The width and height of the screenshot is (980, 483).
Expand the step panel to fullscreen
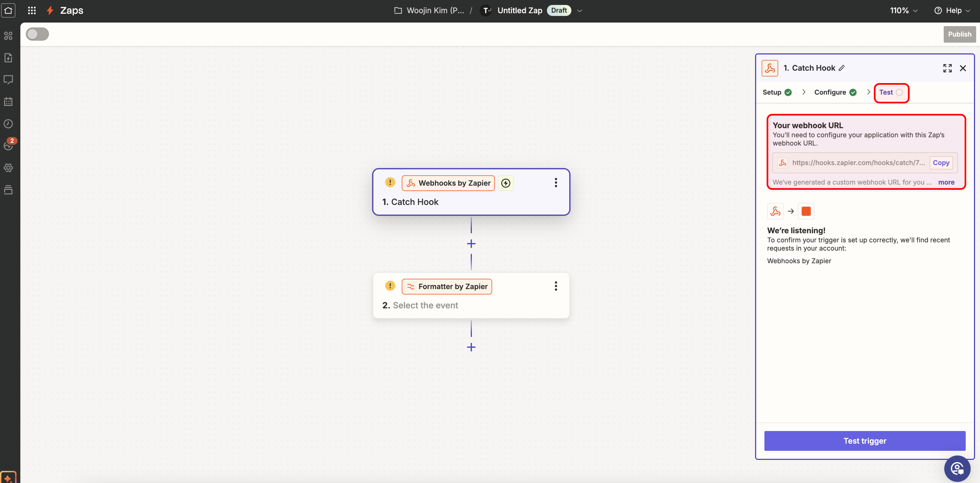pyautogui.click(x=947, y=68)
